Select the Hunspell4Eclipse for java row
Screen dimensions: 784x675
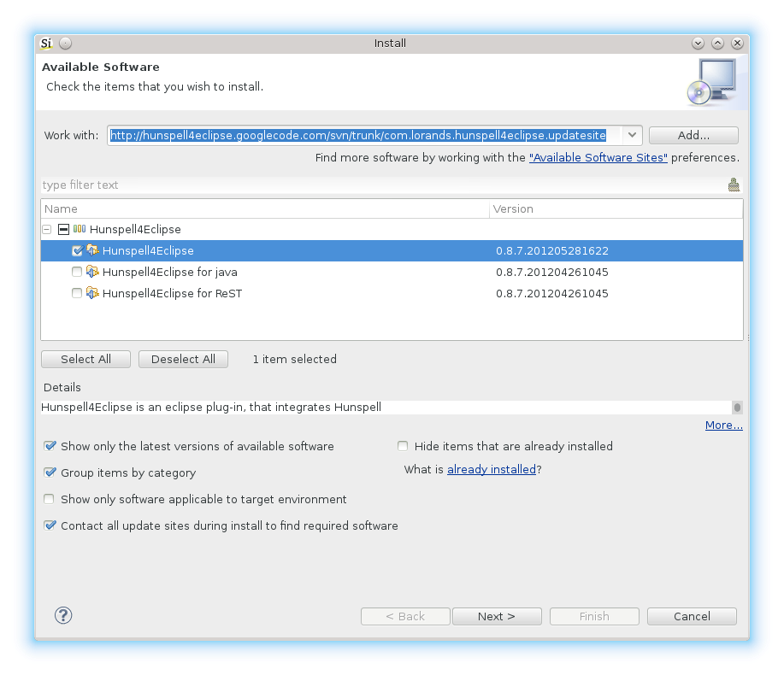(x=392, y=272)
